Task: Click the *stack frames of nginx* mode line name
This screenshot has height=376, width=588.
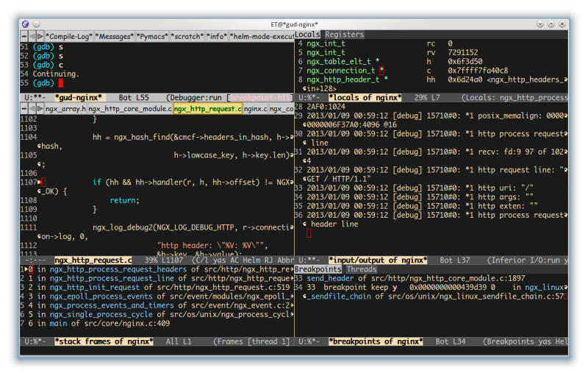Action: (x=104, y=341)
